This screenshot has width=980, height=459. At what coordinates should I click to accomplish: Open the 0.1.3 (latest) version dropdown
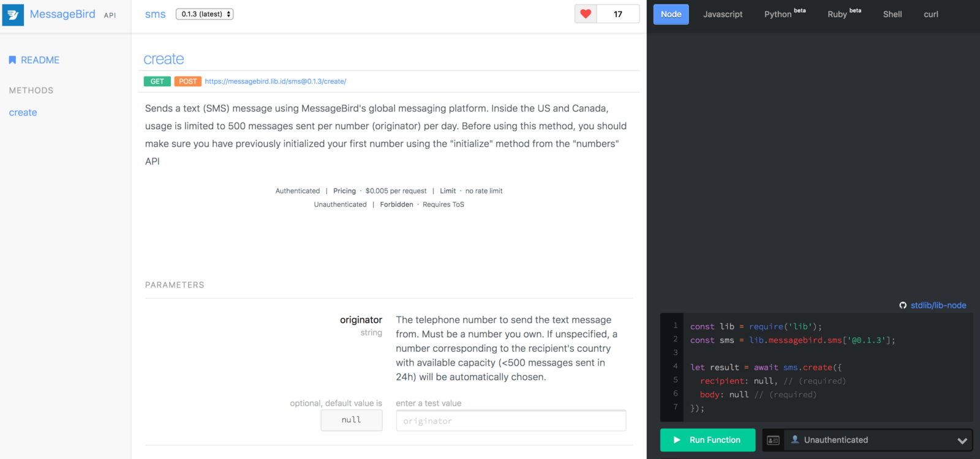pos(205,14)
